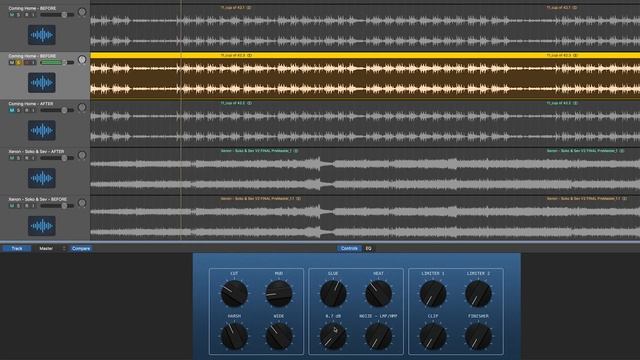The image size is (640, 360).
Task: Select the Xenon - Soko & Sev - BEFORE audio region
Action: [365, 219]
